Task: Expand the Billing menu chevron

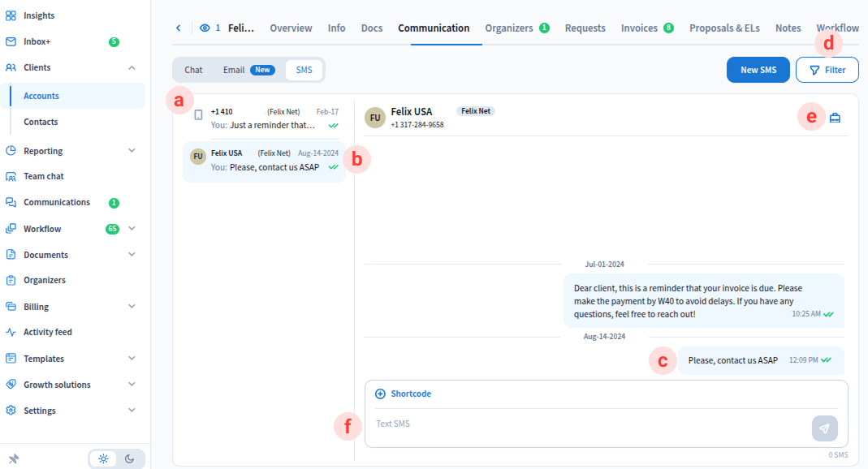Action: click(x=132, y=307)
